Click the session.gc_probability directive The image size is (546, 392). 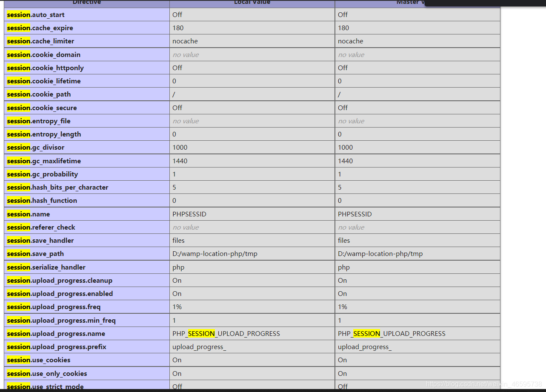pos(43,174)
